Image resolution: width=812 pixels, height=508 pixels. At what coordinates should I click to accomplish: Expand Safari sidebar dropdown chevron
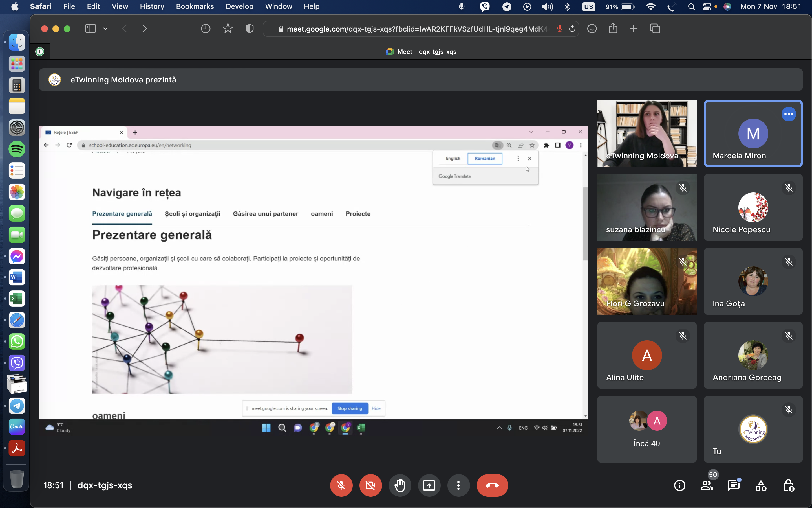pyautogui.click(x=105, y=29)
